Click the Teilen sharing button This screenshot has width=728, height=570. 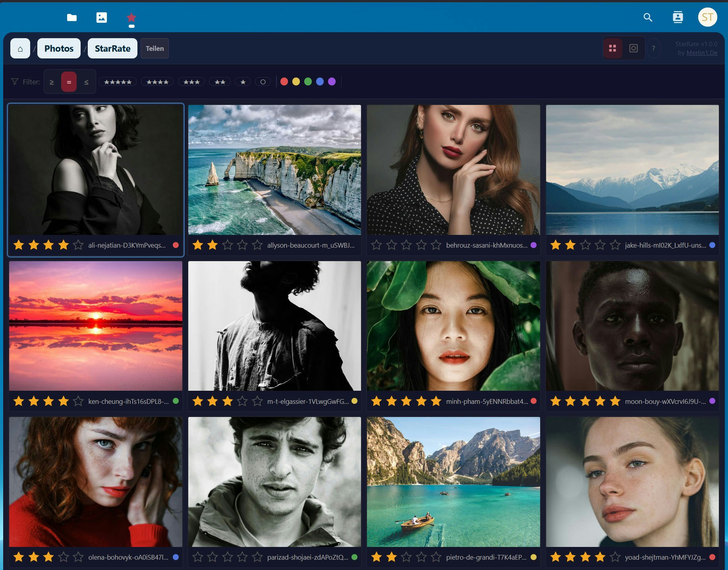pyautogui.click(x=154, y=48)
